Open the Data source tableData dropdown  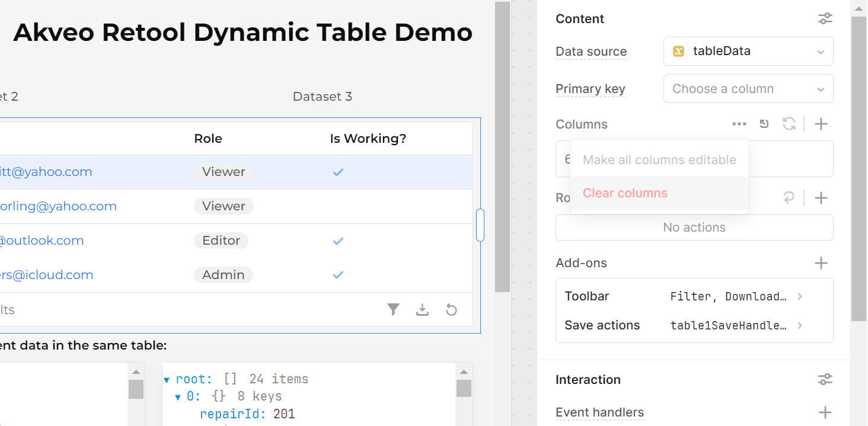click(x=748, y=52)
